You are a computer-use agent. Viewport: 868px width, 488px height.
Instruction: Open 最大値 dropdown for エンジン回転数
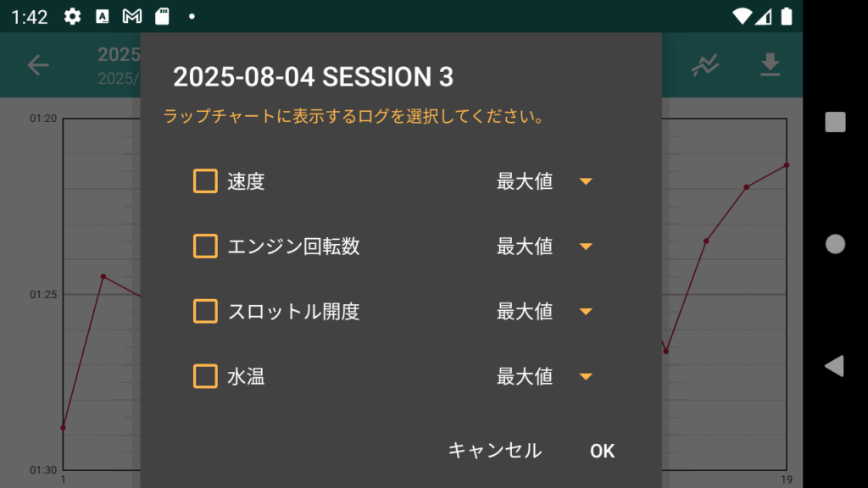point(545,247)
